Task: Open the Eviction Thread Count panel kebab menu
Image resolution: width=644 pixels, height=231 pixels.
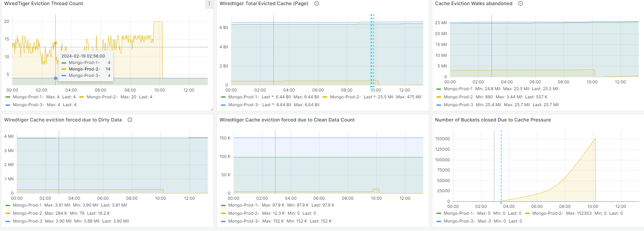Action: point(209,4)
